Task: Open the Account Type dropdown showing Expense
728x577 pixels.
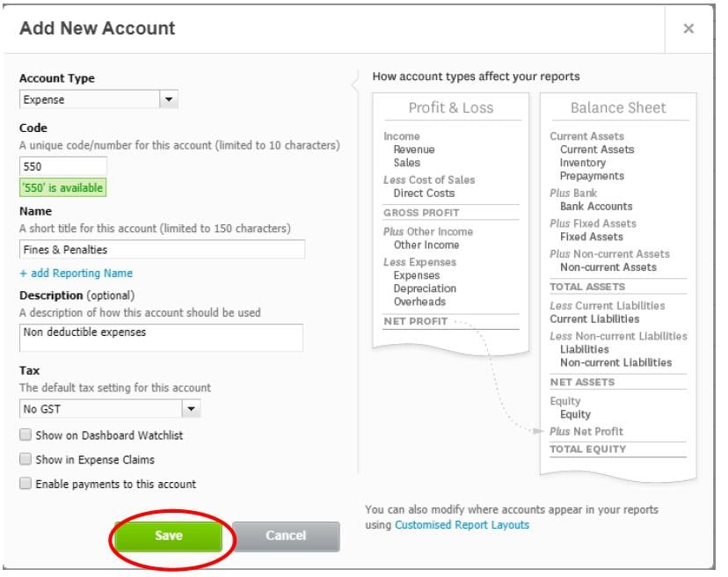Action: 98,99
